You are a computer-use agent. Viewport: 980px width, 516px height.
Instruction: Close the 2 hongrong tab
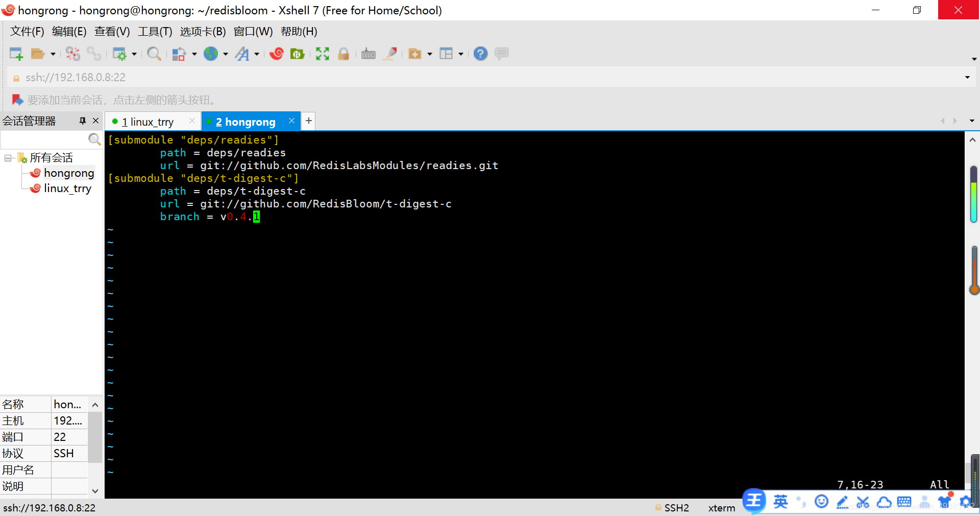pyautogui.click(x=291, y=121)
